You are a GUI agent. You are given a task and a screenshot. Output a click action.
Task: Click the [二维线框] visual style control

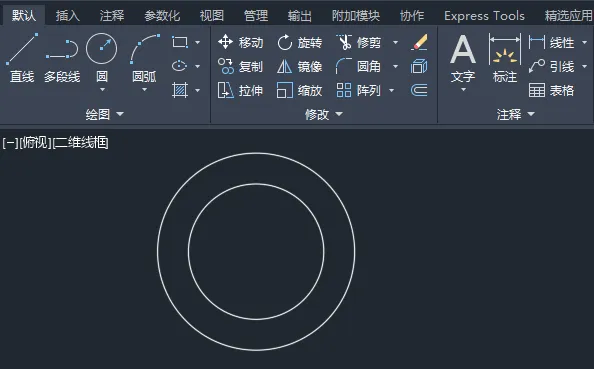tap(80, 143)
